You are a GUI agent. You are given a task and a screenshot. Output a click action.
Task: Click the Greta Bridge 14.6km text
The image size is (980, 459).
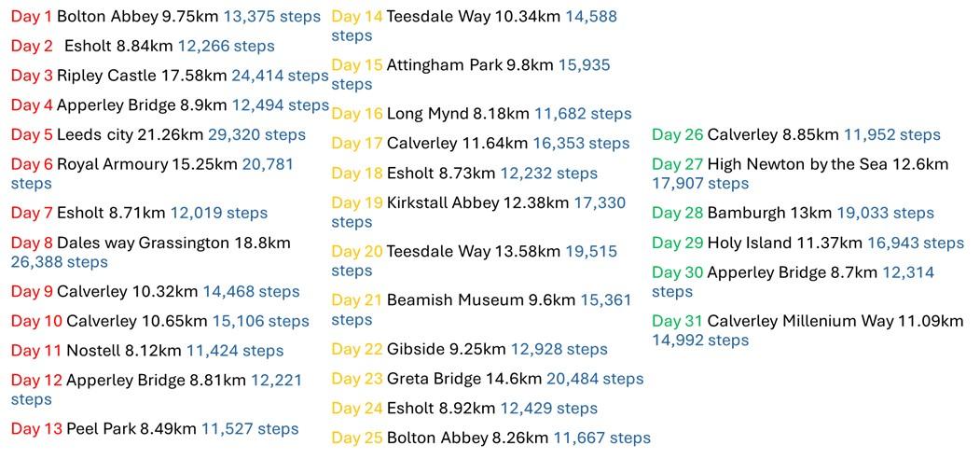[464, 379]
